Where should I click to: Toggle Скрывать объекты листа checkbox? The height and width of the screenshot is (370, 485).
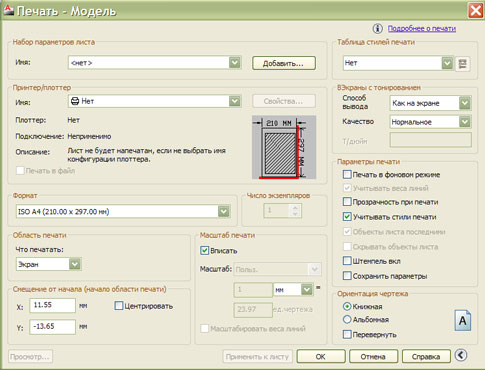(347, 246)
